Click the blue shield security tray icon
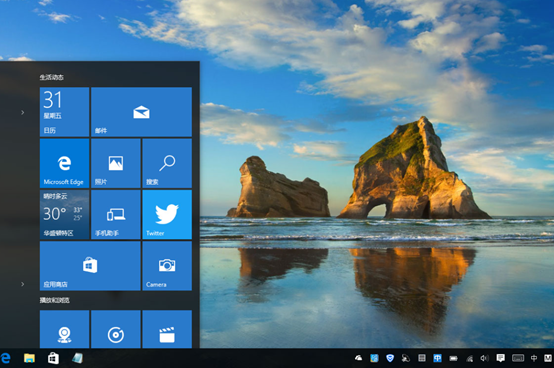 click(x=390, y=358)
